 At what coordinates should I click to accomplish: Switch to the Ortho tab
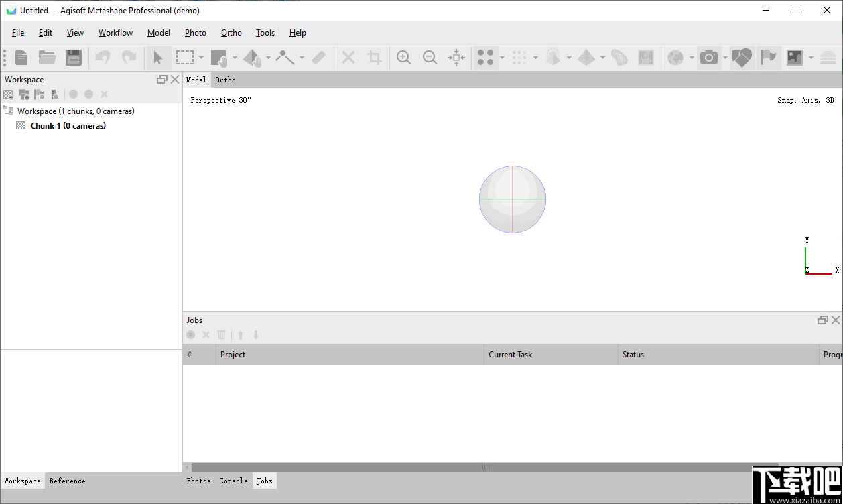click(x=224, y=79)
